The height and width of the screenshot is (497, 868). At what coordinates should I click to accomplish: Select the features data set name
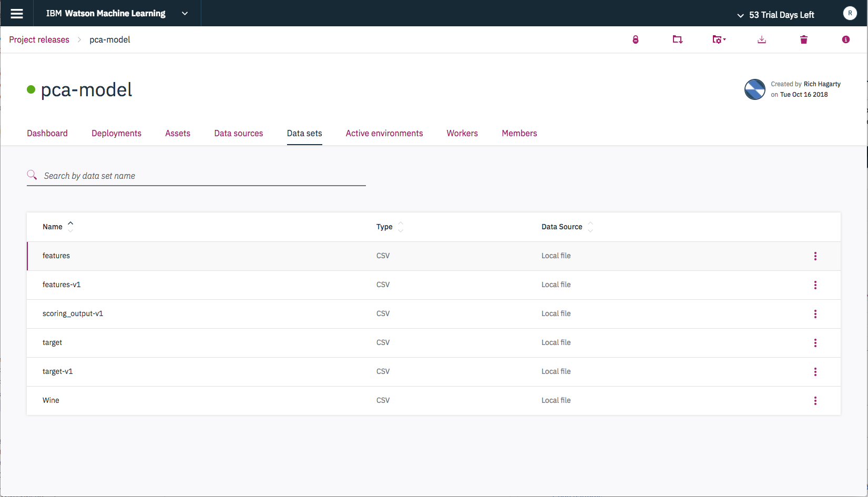coord(56,256)
